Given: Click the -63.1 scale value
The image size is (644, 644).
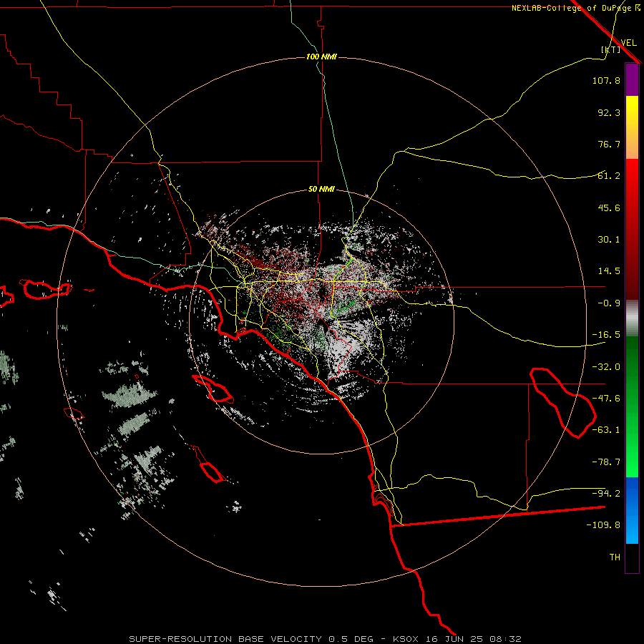Looking at the screenshot, I should tap(606, 430).
